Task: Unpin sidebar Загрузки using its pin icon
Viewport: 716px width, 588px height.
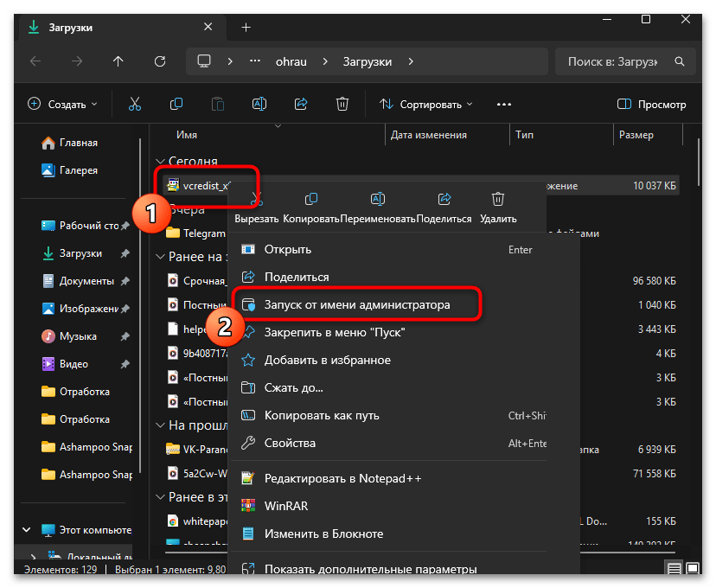Action: [125, 253]
